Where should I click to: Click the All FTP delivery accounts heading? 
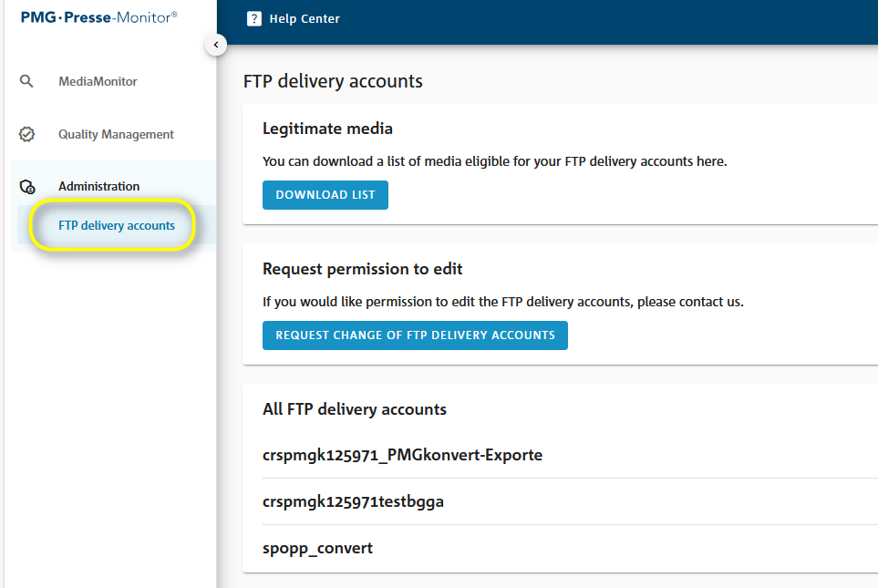(354, 409)
